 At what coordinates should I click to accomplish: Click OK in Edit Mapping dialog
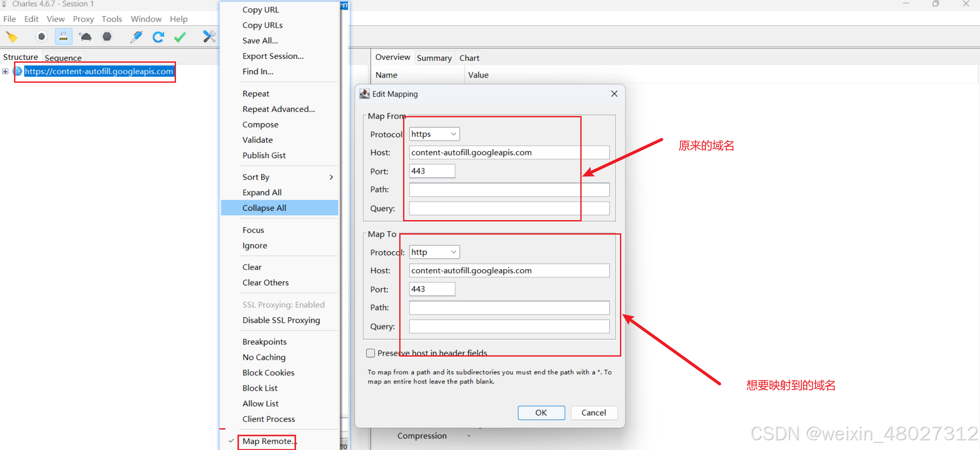(541, 413)
